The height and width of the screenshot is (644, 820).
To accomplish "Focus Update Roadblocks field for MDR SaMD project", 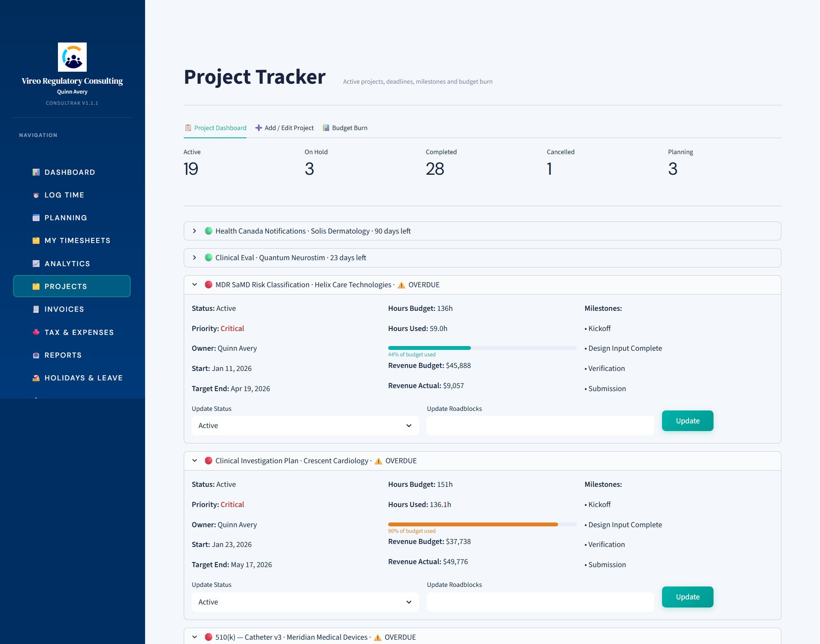I will (x=540, y=425).
